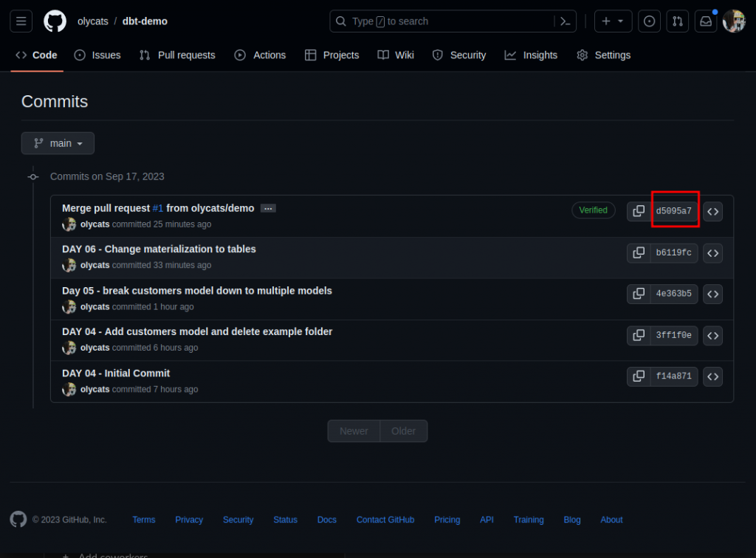The width and height of the screenshot is (756, 558).
Task: Open commit hash 3ff1f0e
Action: (x=673, y=335)
